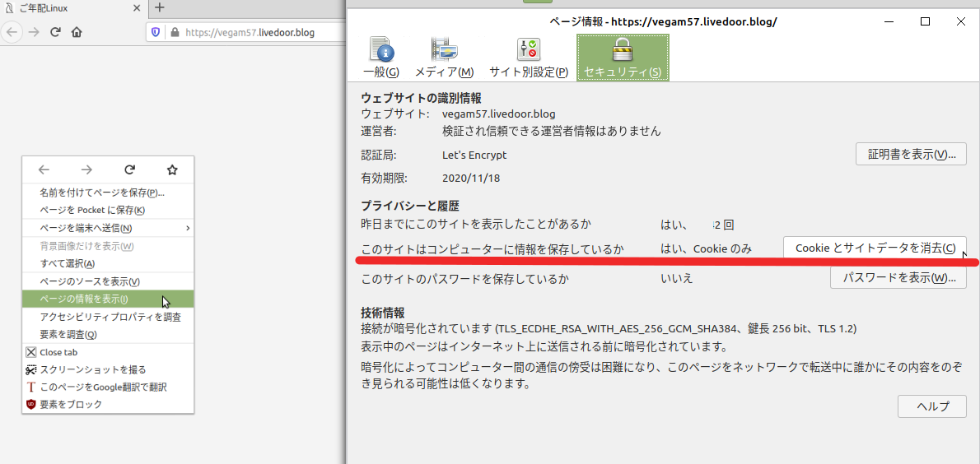Minimize the page info window
The width and height of the screenshot is (980, 464).
pos(889,21)
